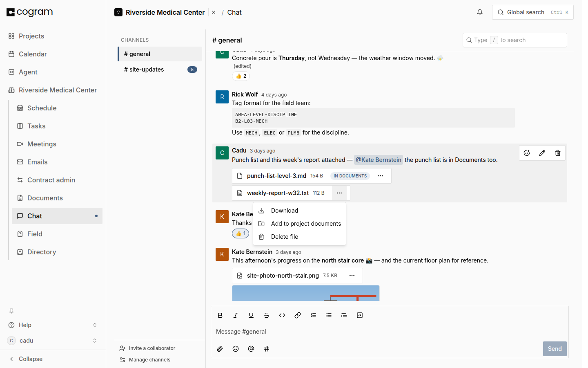Start a bulleted list in editor
This screenshot has height=368, width=588.
(x=329, y=315)
